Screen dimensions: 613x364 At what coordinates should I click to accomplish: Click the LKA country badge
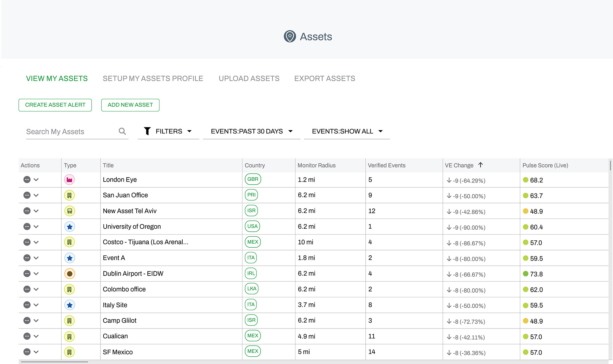(x=252, y=289)
